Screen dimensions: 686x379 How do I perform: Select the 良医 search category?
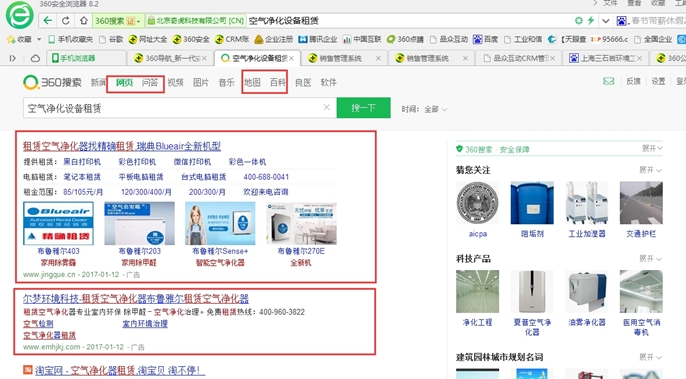303,82
